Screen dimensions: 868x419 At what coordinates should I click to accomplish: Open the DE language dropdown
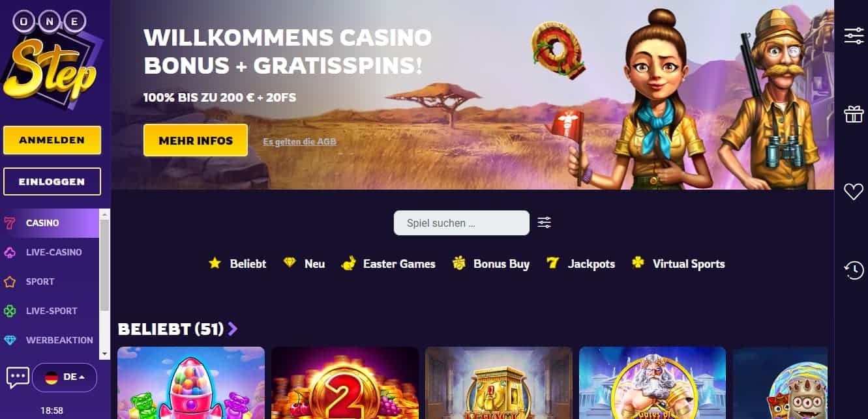(x=65, y=377)
